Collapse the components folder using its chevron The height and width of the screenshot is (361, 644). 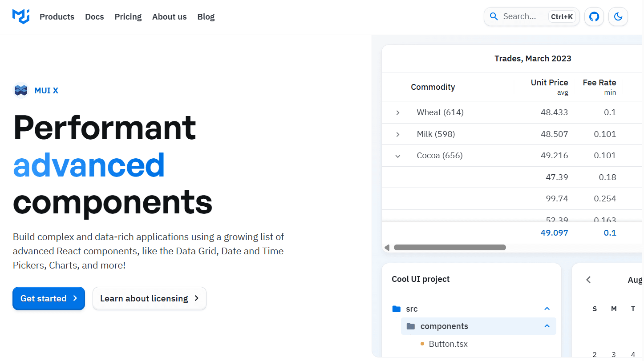pyautogui.click(x=547, y=326)
